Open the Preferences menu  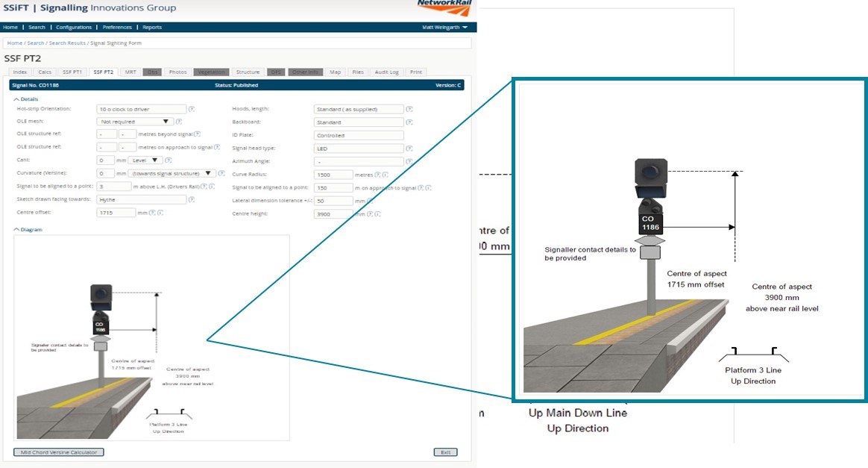coord(117,27)
